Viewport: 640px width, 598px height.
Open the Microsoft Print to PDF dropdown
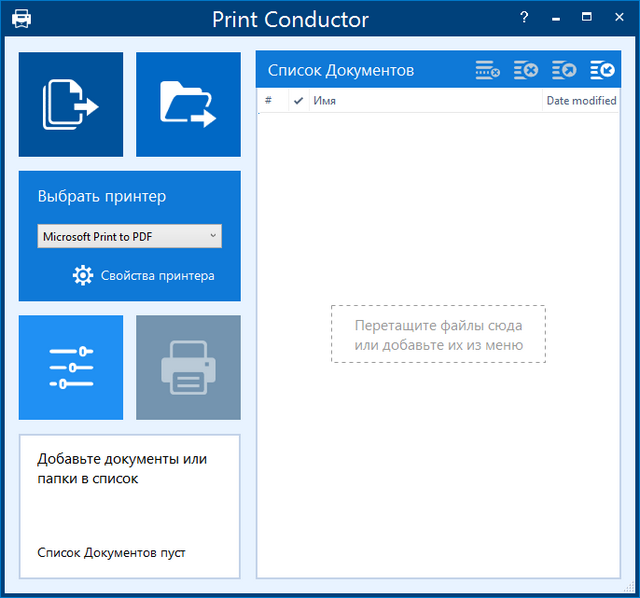[x=130, y=236]
